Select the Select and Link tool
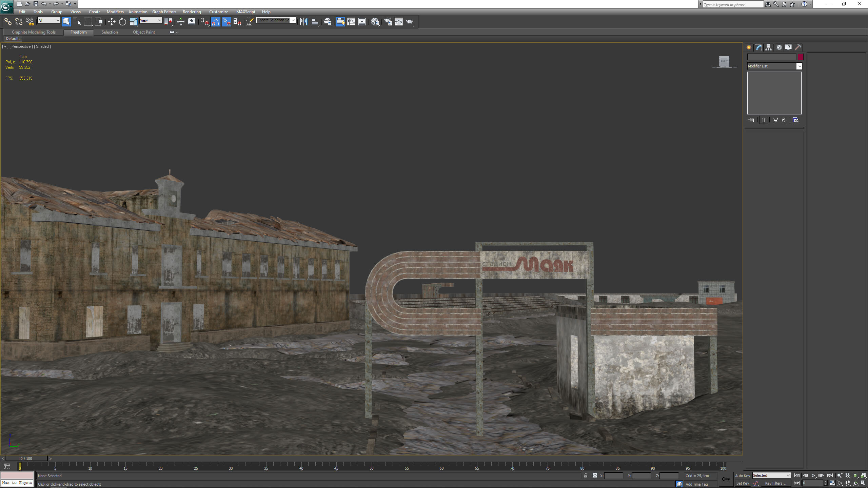Screen dimensions: 868x488 (8, 22)
